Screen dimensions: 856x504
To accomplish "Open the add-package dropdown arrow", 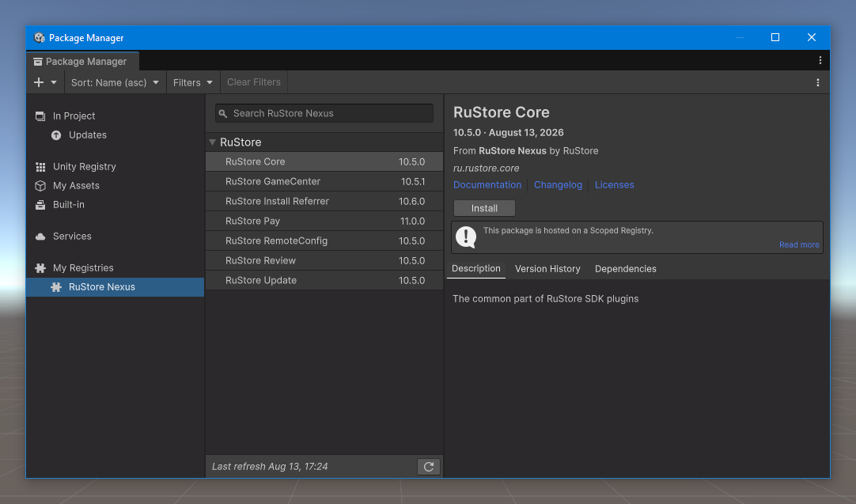I will [54, 82].
